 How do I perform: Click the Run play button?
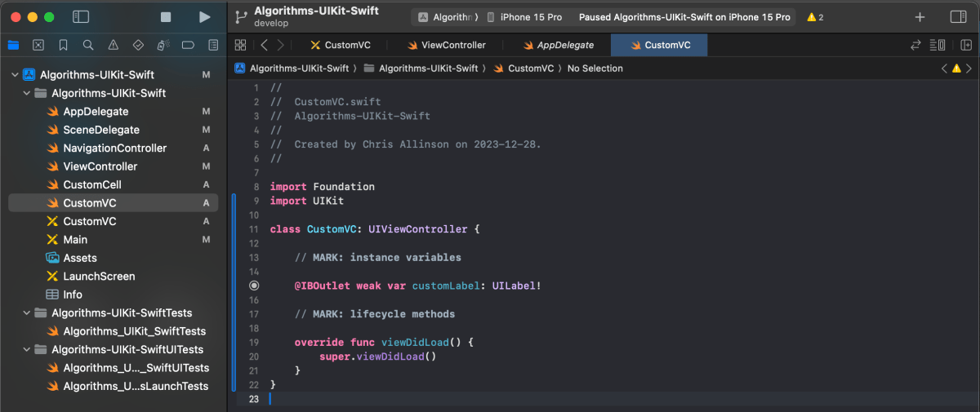[x=204, y=17]
